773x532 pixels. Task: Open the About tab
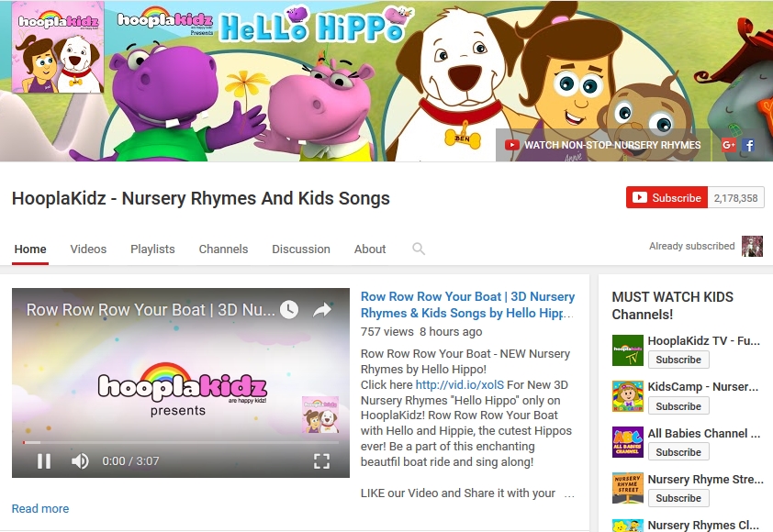tap(370, 249)
